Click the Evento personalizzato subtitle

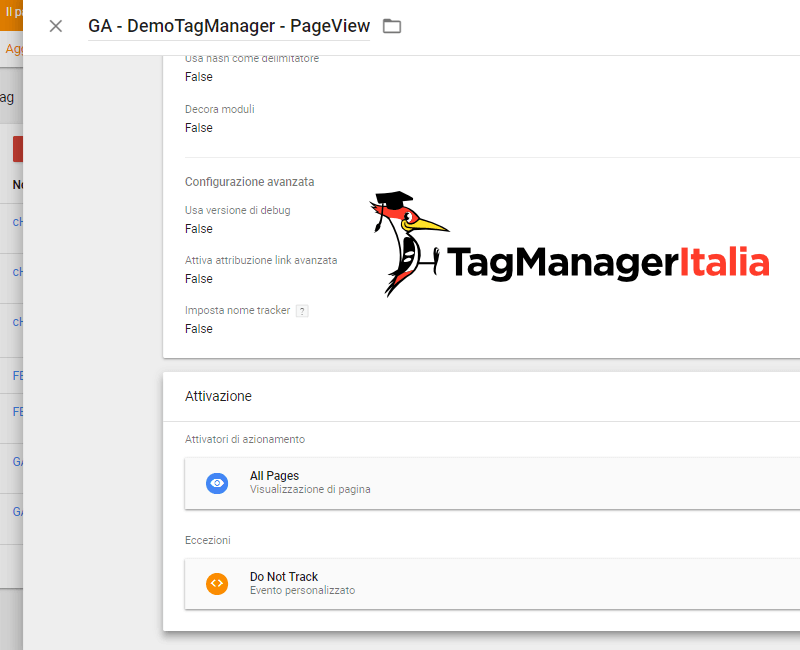(x=303, y=590)
